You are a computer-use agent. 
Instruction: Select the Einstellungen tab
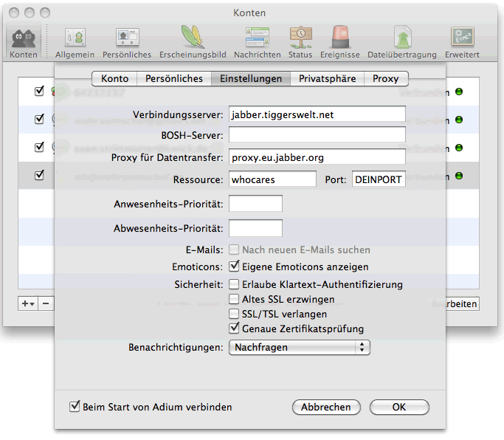coord(251,79)
